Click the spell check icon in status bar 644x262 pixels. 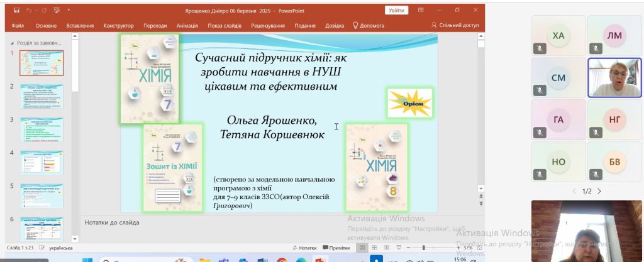click(x=42, y=248)
